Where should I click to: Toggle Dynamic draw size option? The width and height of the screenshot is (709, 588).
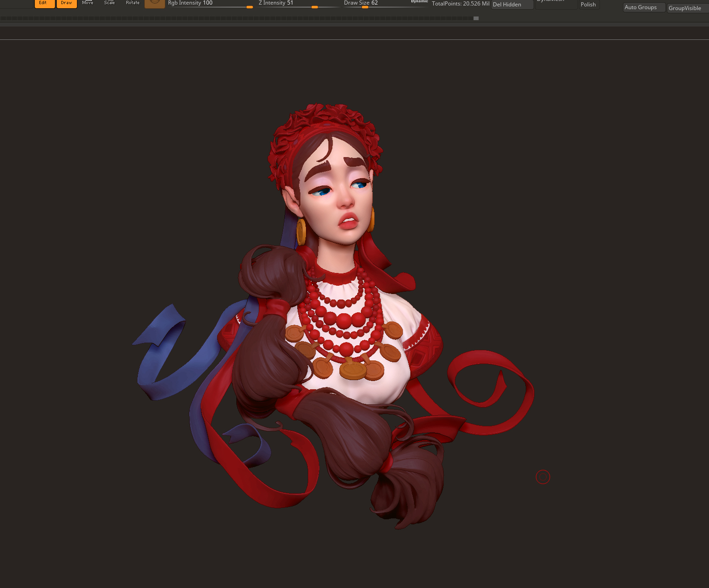click(419, 2)
